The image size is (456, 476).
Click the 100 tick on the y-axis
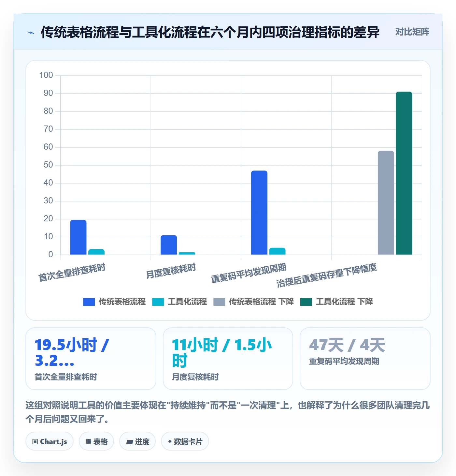(46, 75)
